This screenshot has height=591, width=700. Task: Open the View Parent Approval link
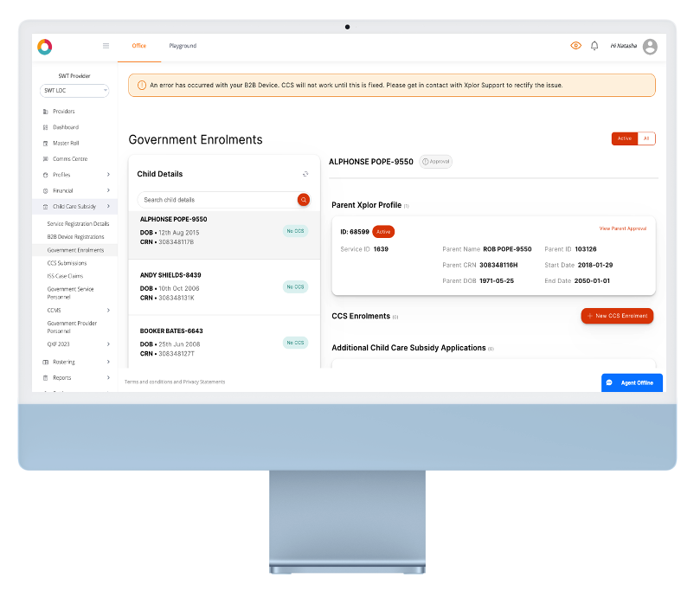tap(622, 228)
